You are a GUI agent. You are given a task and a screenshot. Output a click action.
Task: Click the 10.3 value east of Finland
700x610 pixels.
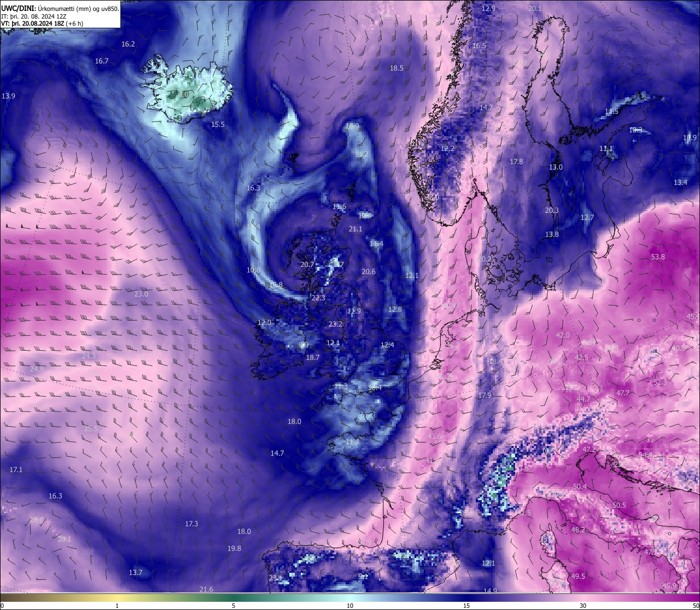[x=635, y=130]
